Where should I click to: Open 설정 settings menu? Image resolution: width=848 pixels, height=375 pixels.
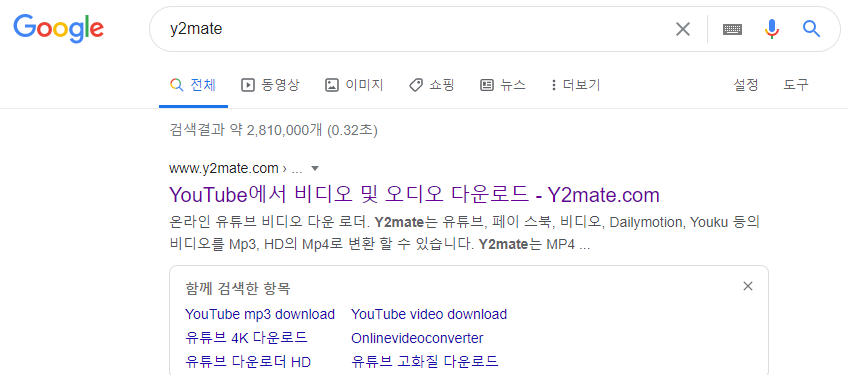[746, 85]
